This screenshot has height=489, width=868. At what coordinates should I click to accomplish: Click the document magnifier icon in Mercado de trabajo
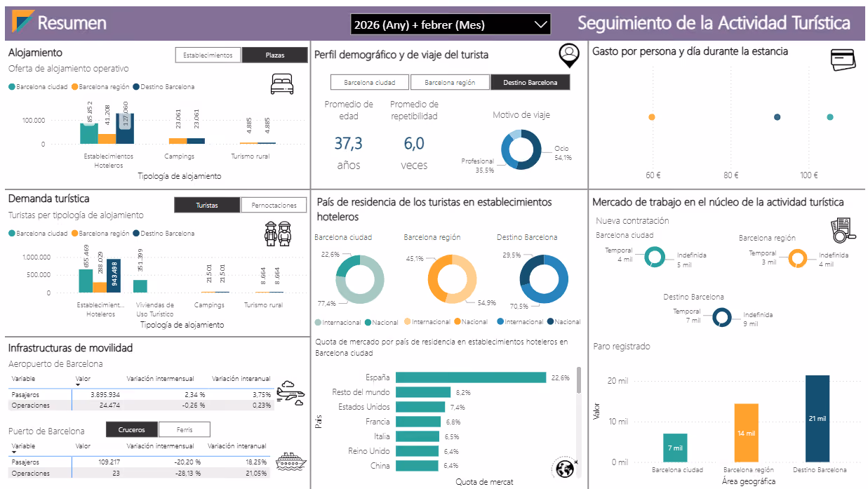842,229
